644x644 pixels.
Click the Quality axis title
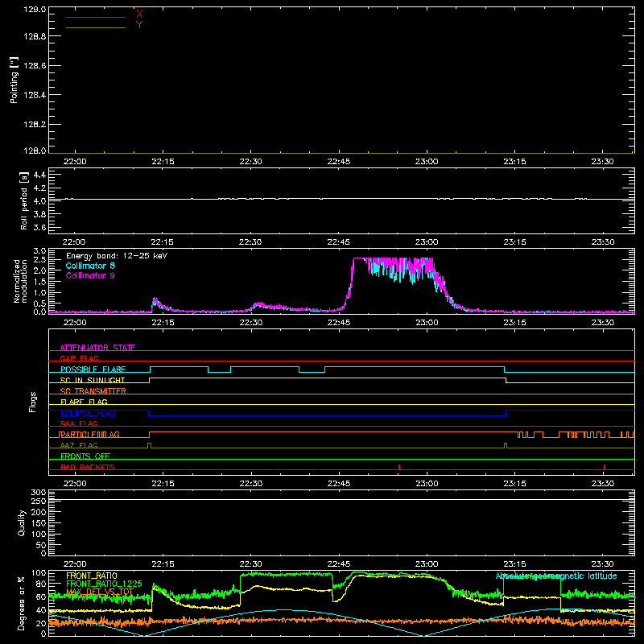[x=22, y=522]
